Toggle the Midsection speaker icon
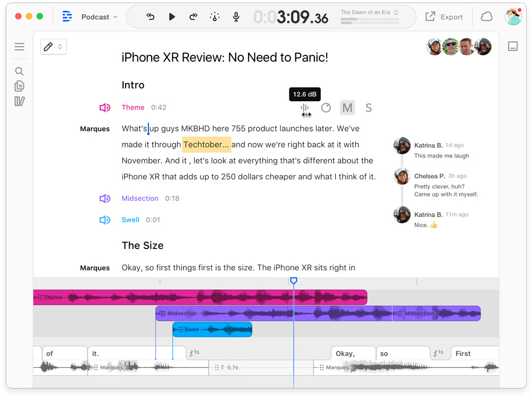 [x=105, y=198]
